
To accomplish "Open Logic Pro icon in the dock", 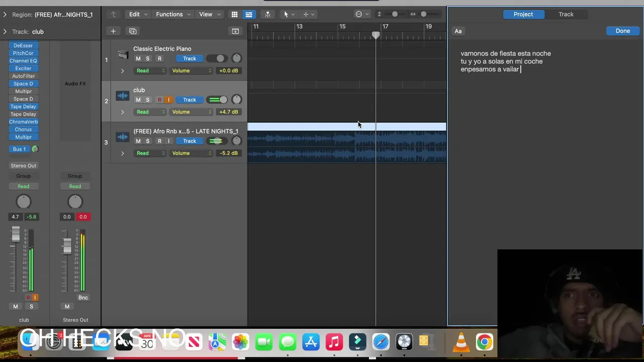I will pyautogui.click(x=404, y=342).
